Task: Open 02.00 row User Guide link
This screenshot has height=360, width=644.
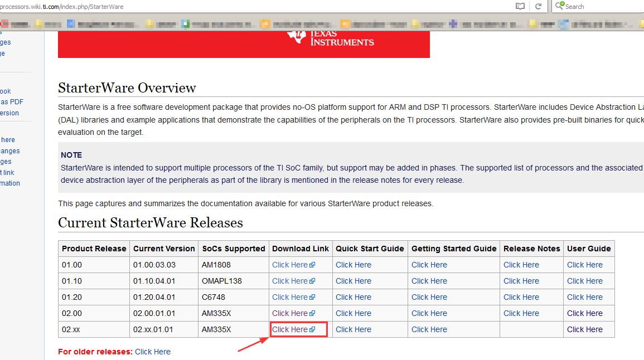Action: click(x=585, y=313)
